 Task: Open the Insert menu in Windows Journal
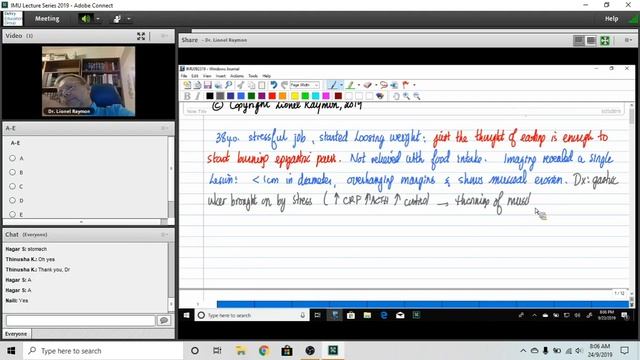coord(221,76)
